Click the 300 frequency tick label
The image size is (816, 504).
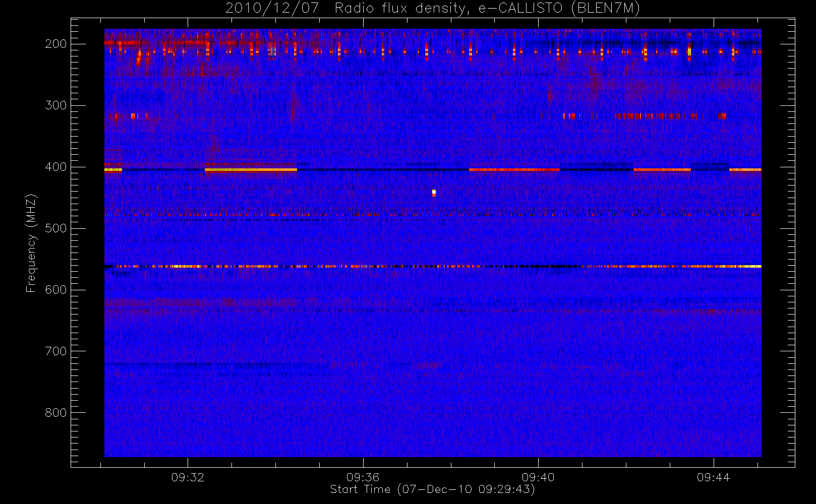[x=56, y=105]
